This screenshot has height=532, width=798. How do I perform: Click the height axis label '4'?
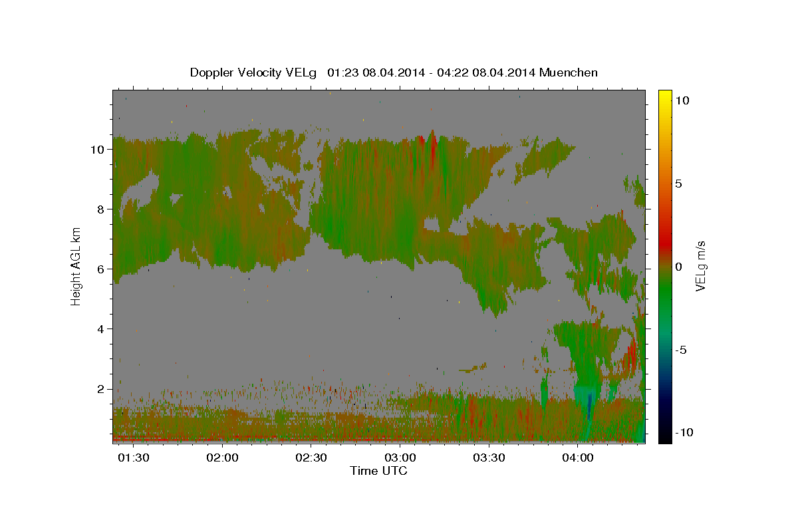pos(101,329)
